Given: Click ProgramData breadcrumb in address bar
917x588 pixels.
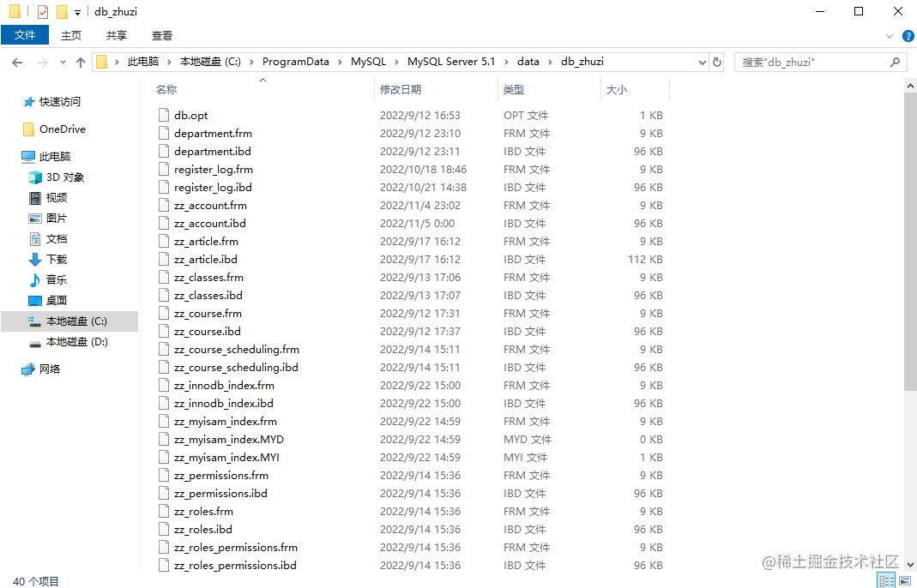Looking at the screenshot, I should 295,62.
